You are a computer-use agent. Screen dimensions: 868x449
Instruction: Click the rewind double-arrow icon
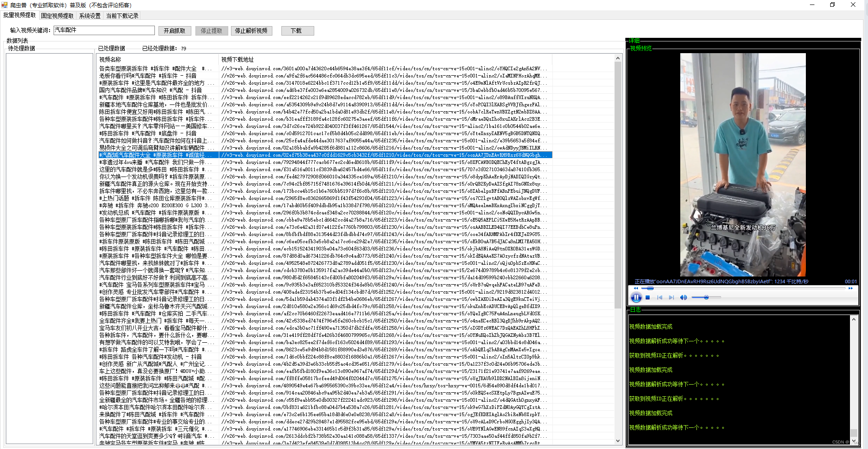point(636,288)
